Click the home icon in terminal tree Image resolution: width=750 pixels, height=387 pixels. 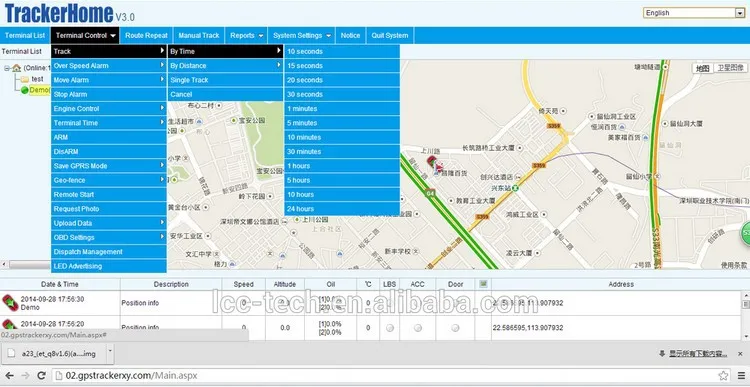[x=17, y=68]
